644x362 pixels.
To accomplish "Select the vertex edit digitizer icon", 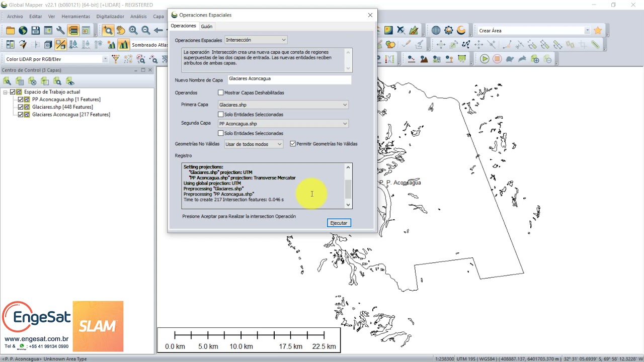I will pos(466,45).
